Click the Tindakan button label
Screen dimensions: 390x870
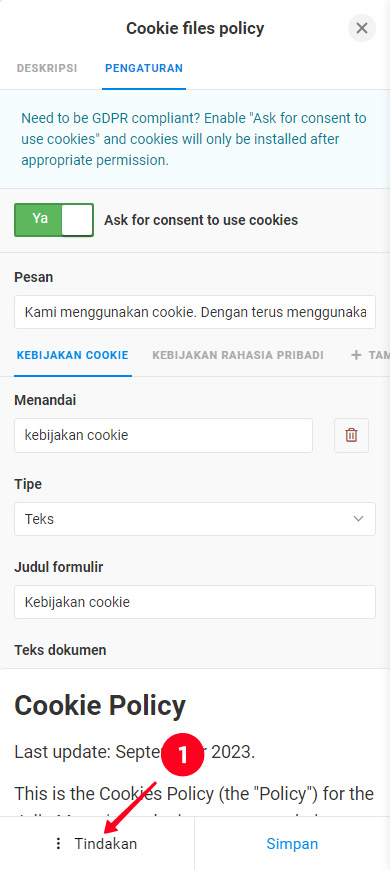click(x=106, y=843)
